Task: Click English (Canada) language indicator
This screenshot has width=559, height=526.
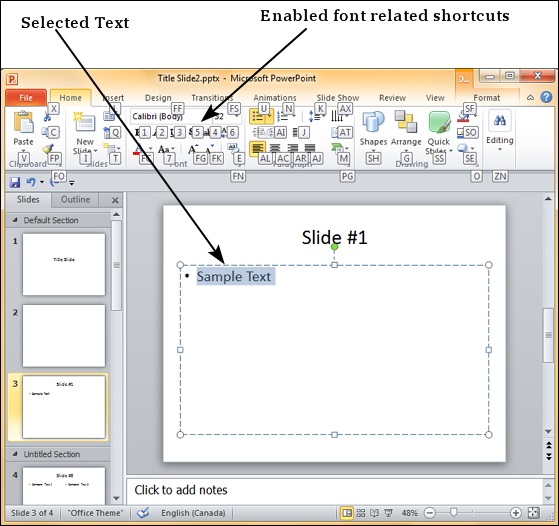Action: tap(193, 513)
